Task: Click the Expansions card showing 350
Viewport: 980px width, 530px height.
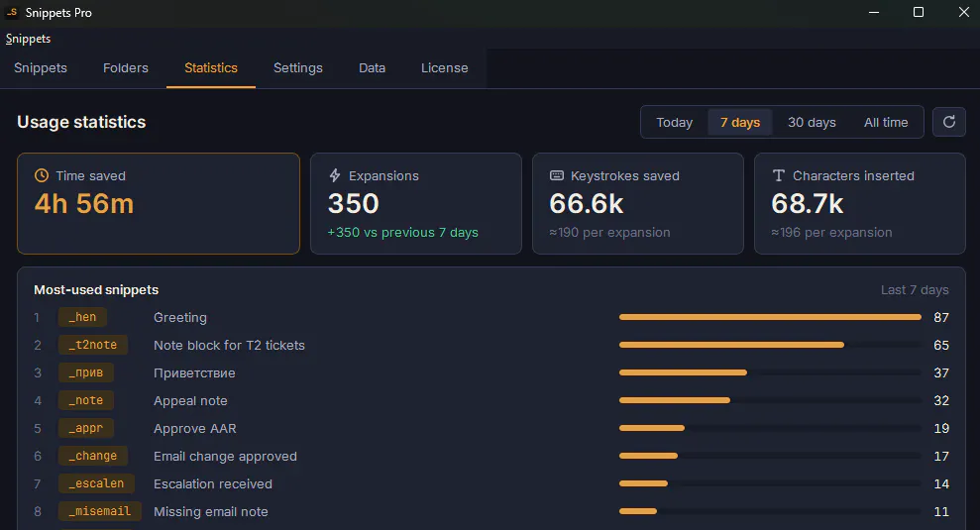Action: (x=416, y=204)
